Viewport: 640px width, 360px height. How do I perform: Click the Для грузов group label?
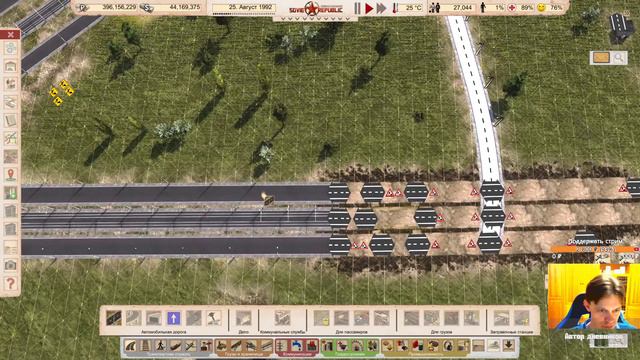tap(441, 332)
